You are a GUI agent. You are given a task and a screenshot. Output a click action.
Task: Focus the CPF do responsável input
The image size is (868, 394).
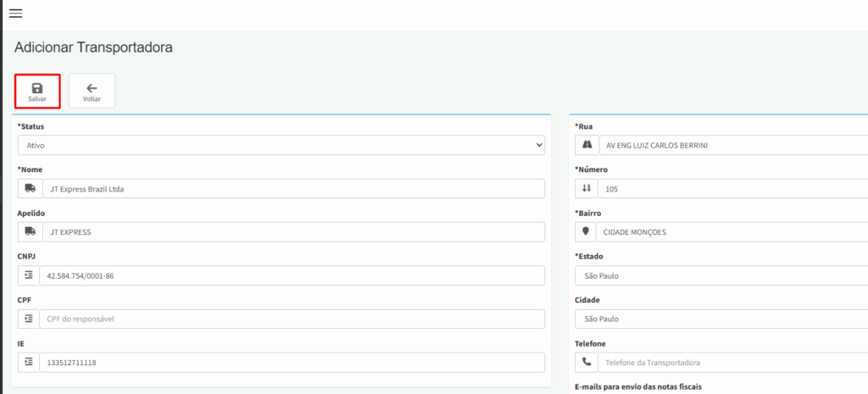click(292, 319)
